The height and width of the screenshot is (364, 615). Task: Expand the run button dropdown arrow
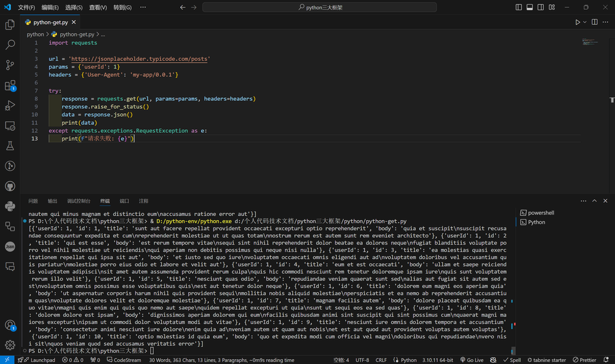(x=585, y=22)
